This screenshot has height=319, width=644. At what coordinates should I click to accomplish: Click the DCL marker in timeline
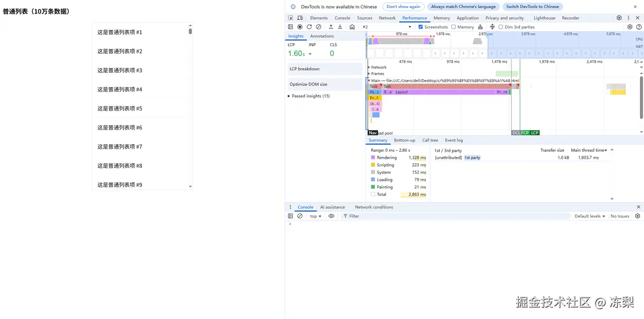pyautogui.click(x=516, y=133)
